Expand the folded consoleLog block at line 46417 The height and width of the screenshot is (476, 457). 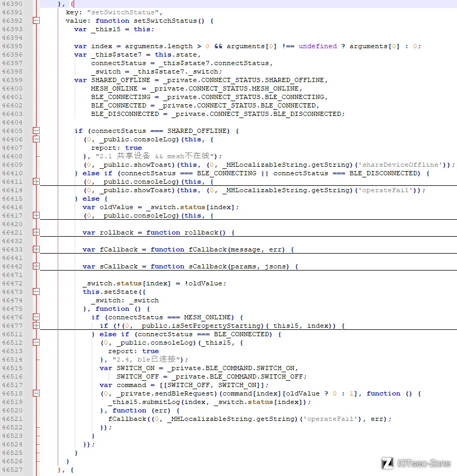click(36, 215)
